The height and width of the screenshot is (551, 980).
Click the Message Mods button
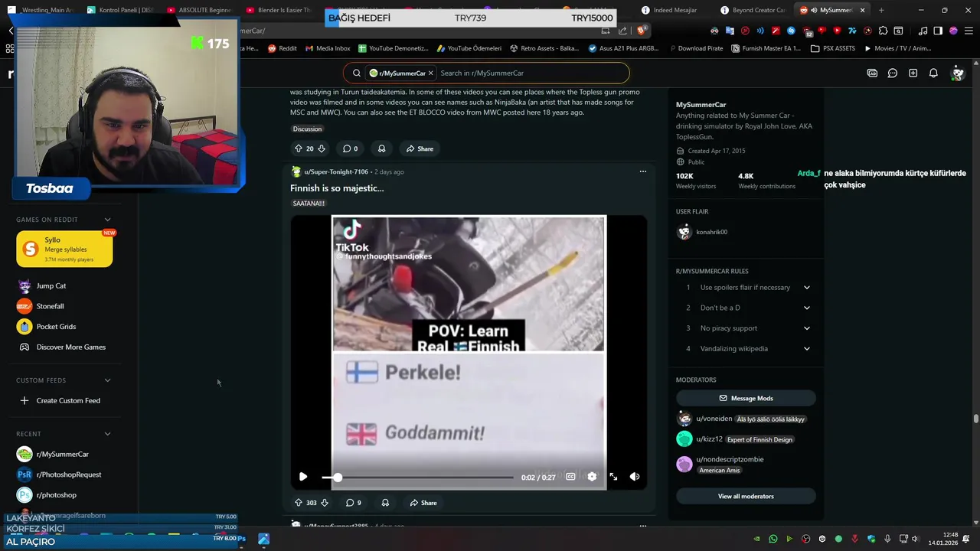[x=746, y=398]
